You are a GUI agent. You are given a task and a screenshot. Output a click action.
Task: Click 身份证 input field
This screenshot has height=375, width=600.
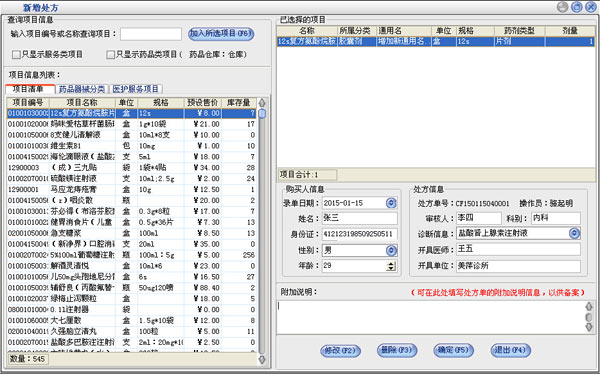[360, 234]
